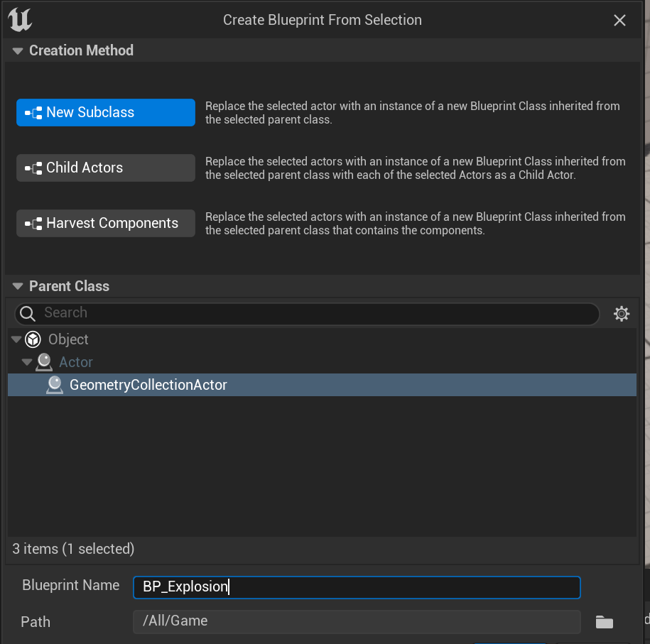
Task: Click the icon on Harvest Components button
Action: click(x=33, y=224)
